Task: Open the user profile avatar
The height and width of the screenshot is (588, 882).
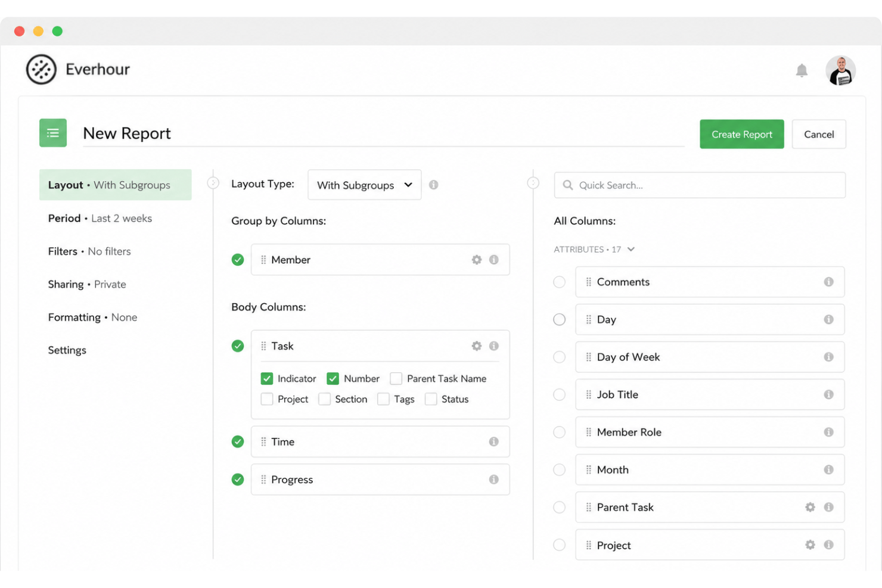Action: [x=840, y=70]
